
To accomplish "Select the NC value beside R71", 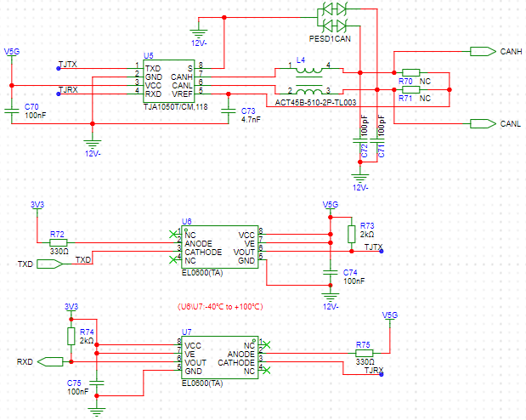I will pyautogui.click(x=425, y=99).
